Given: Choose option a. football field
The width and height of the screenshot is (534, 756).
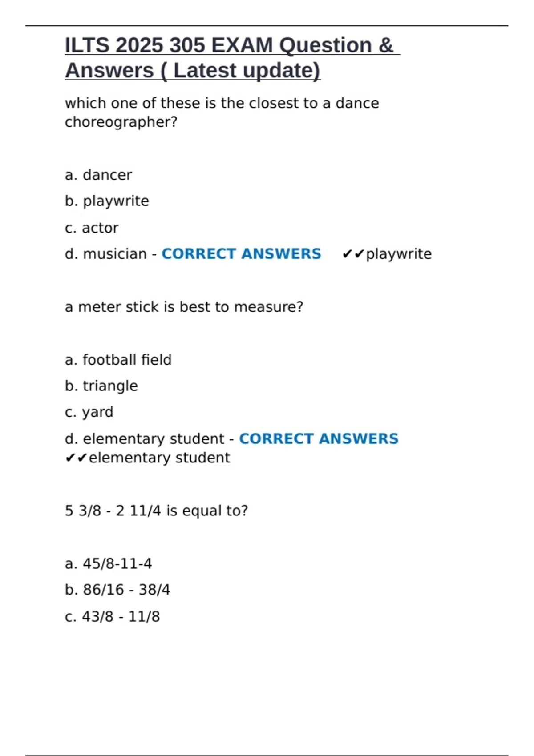Looking at the screenshot, I should (118, 360).
